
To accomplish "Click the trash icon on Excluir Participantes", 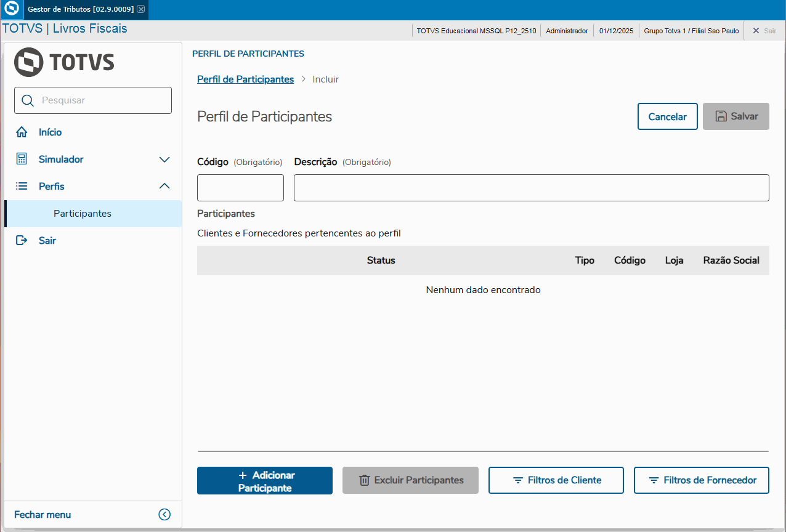I will pyautogui.click(x=365, y=480).
